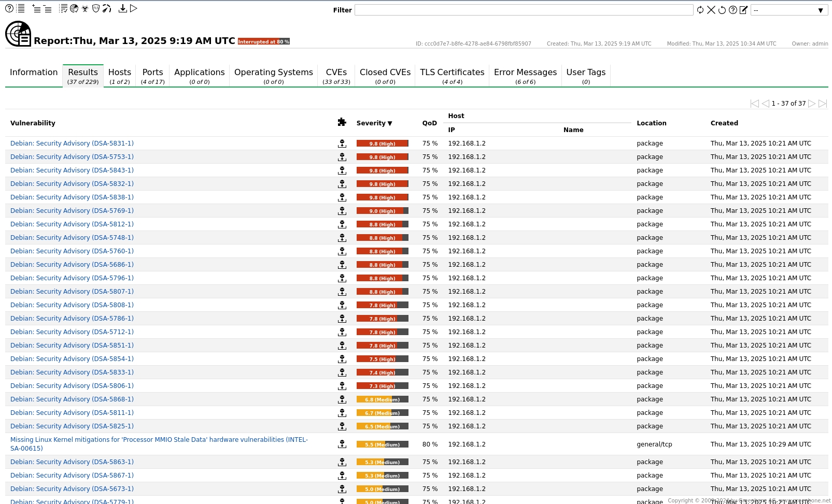Sort by the IP column header
This screenshot has height=504, width=832.
coord(452,130)
